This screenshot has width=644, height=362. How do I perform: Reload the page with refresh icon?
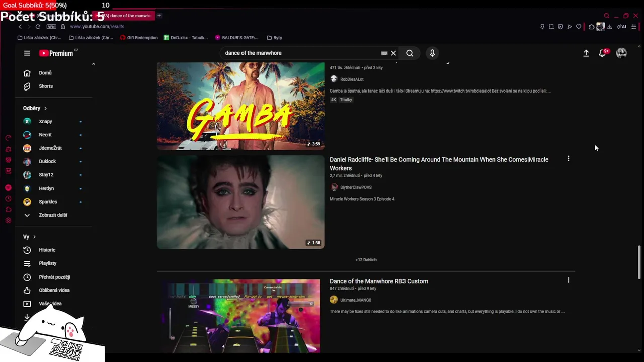(38, 27)
